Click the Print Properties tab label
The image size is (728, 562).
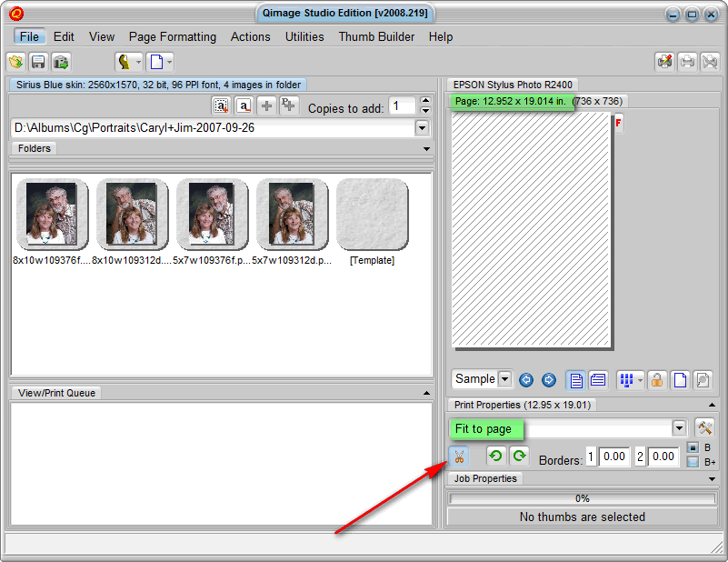tap(523, 405)
